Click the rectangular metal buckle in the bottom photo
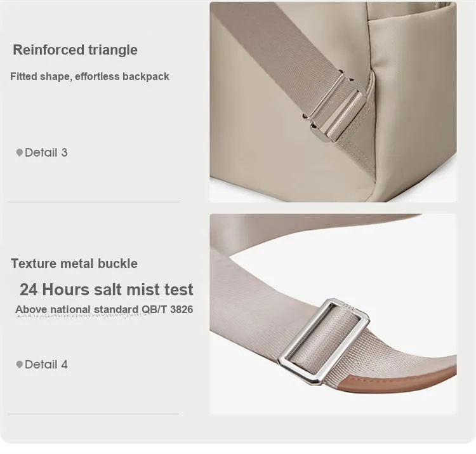Image resolution: width=476 pixels, height=454 pixels. pos(324,341)
